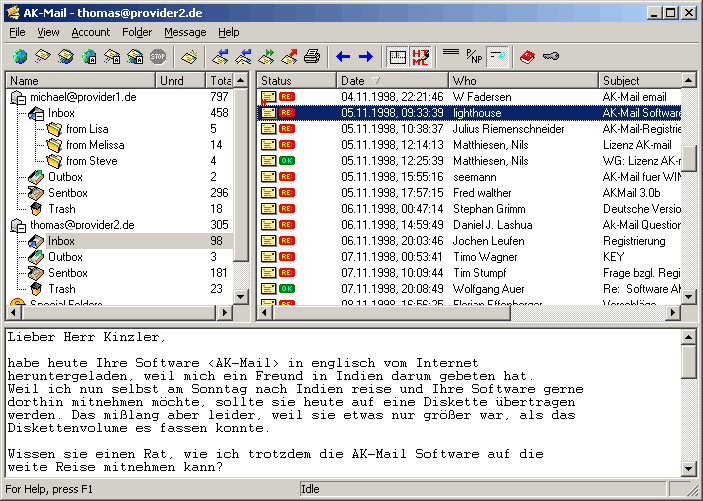Click the Who column header

524,81
